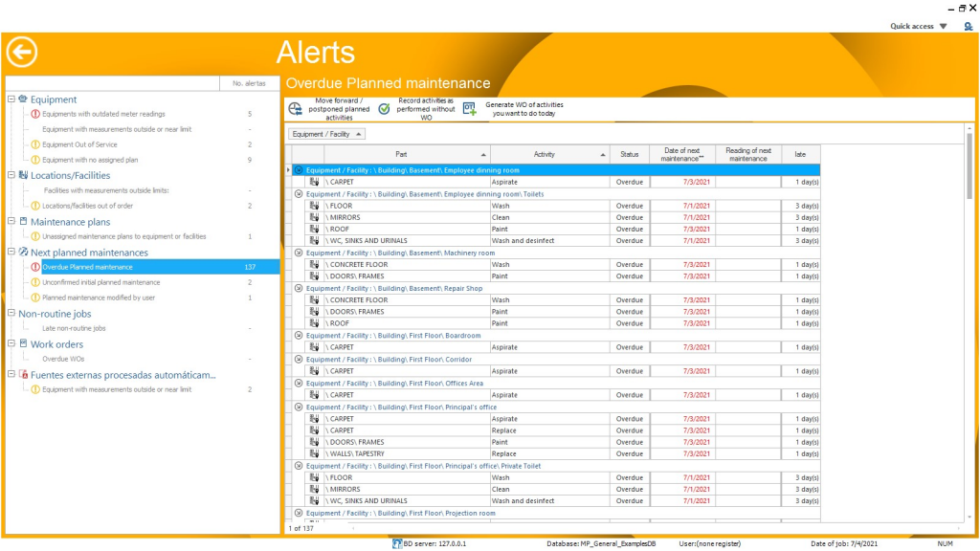
Task: Sort by the Activity column header
Action: click(x=550, y=154)
